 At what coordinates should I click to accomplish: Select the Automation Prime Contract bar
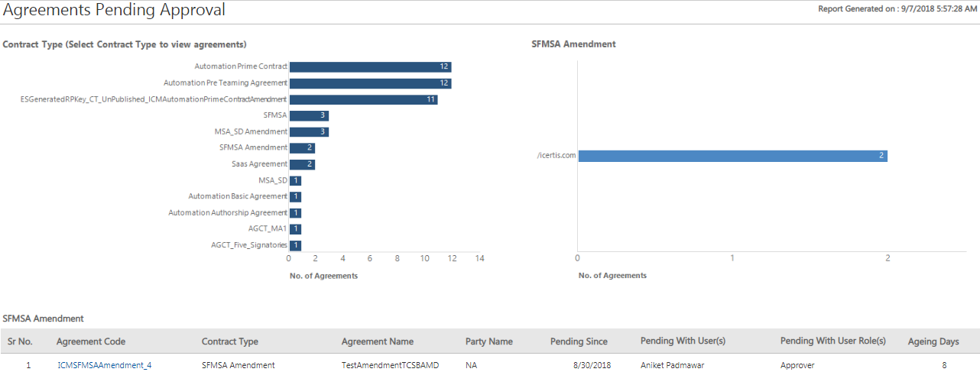[370, 67]
